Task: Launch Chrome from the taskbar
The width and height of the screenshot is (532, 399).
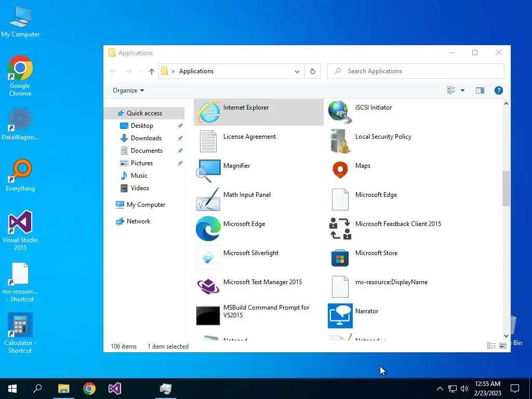Action: 89,389
